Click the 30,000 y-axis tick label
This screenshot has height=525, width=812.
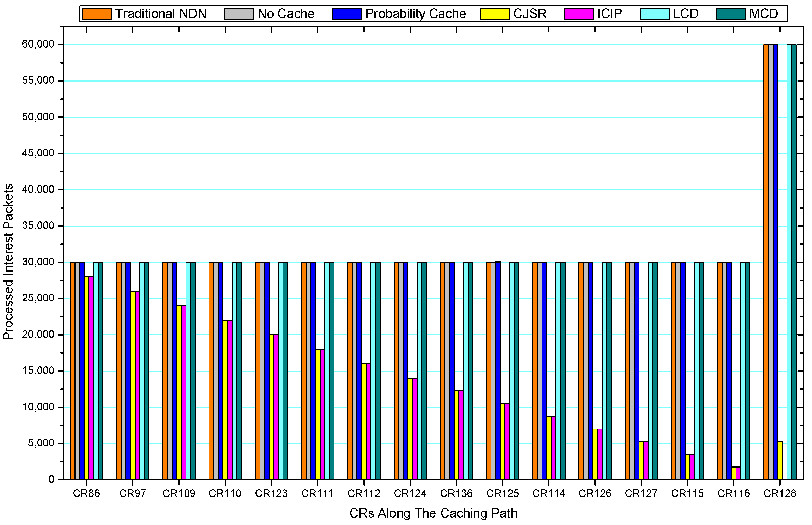[x=38, y=262]
